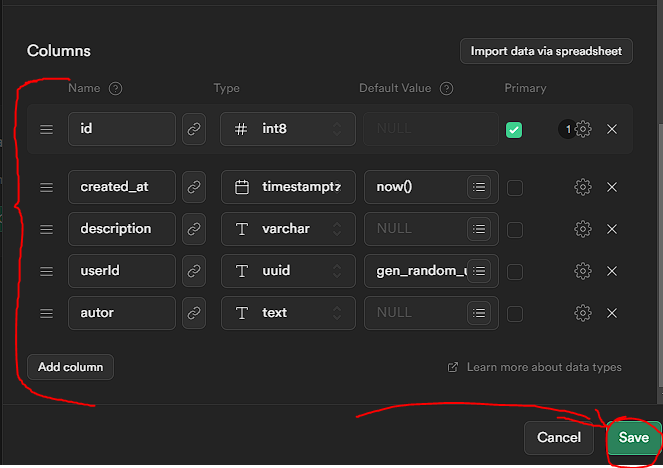Image resolution: width=663 pixels, height=468 pixels.
Task: Click the drag handle of autor row
Action: click(47, 313)
